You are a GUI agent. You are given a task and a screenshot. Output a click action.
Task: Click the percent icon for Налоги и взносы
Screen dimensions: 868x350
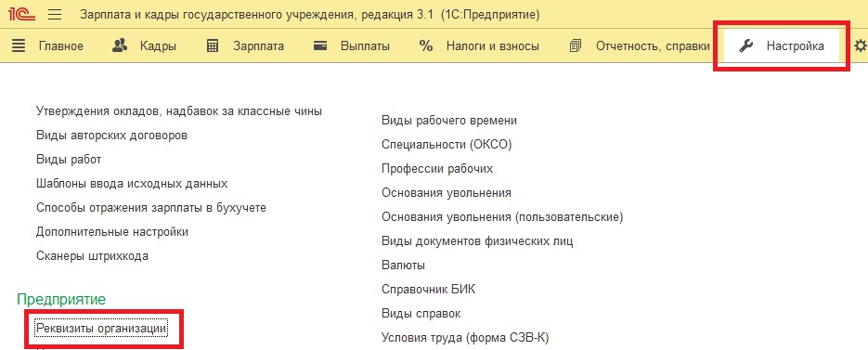pyautogui.click(x=426, y=46)
